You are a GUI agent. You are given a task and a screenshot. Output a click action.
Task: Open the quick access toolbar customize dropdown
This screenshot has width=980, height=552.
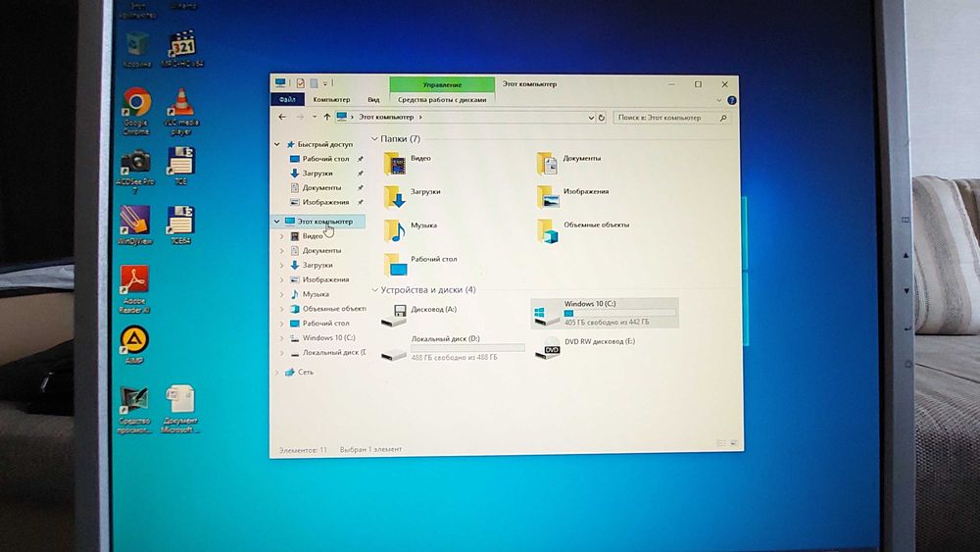click(325, 83)
